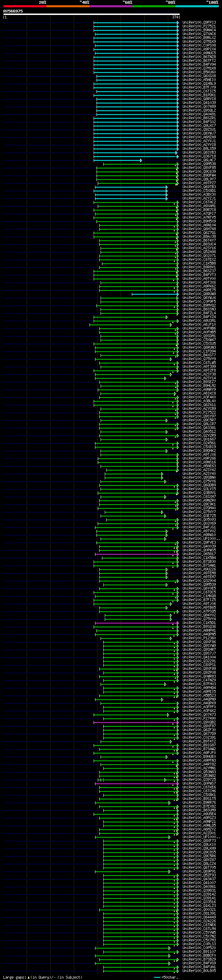Select the UniRef100_Q02071 label
This screenshot has width=222, height=980.
(x=199, y=256)
